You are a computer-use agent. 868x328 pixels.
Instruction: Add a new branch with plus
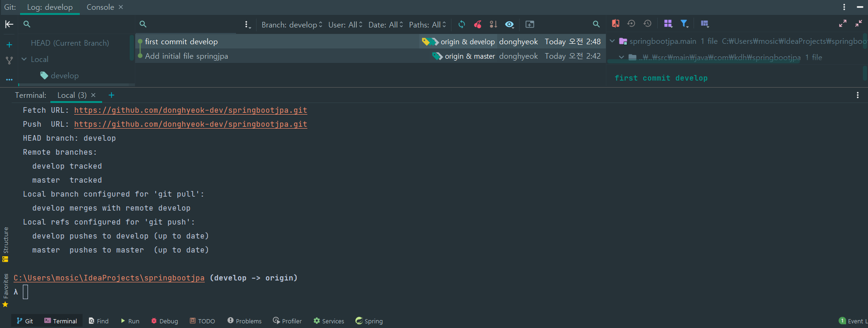tap(9, 45)
